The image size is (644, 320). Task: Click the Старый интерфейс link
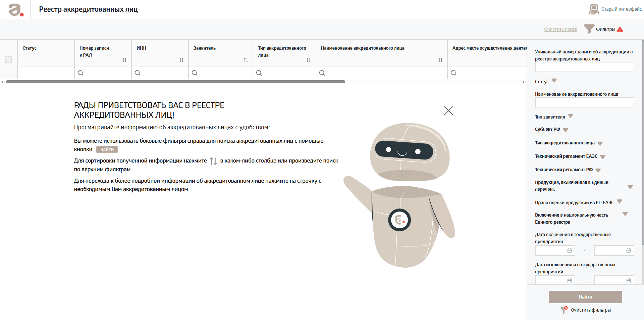click(x=622, y=9)
